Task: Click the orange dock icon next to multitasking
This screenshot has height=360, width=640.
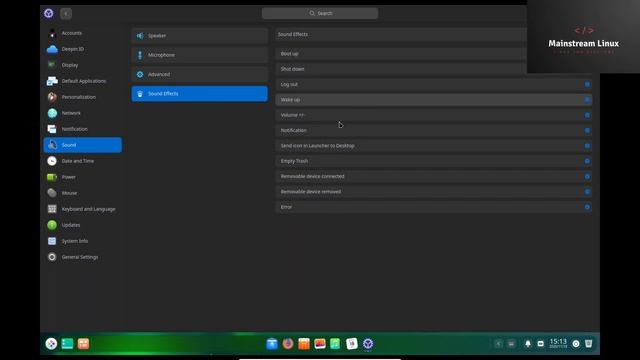Action: click(83, 344)
